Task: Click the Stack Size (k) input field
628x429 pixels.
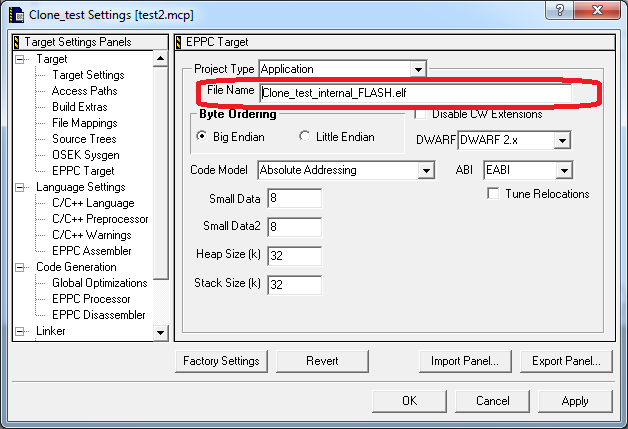Action: tap(294, 285)
